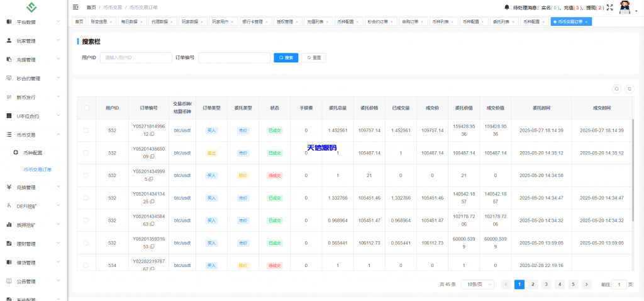Expand the 新币发行 menu chevron
The height and width of the screenshot is (301, 644).
pyautogui.click(x=58, y=97)
